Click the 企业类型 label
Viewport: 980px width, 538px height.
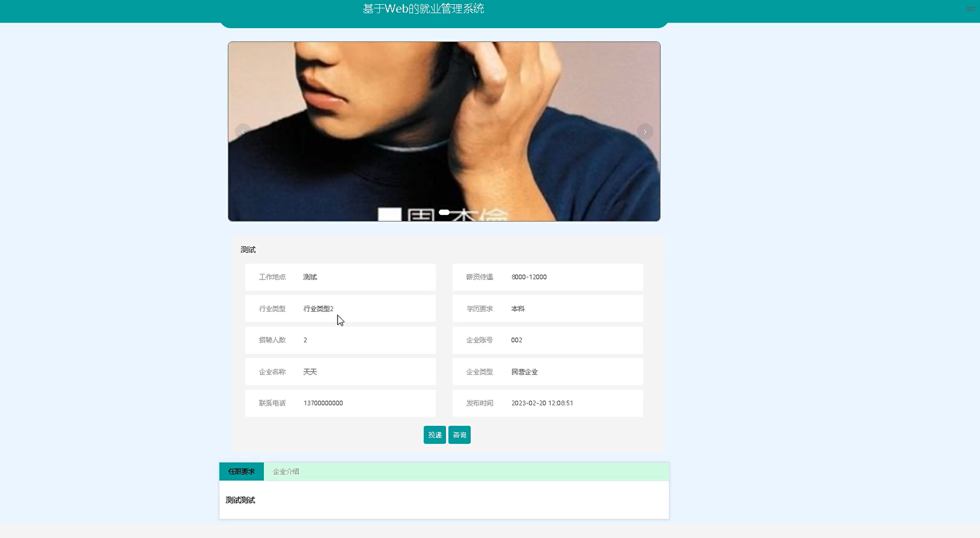click(x=479, y=372)
